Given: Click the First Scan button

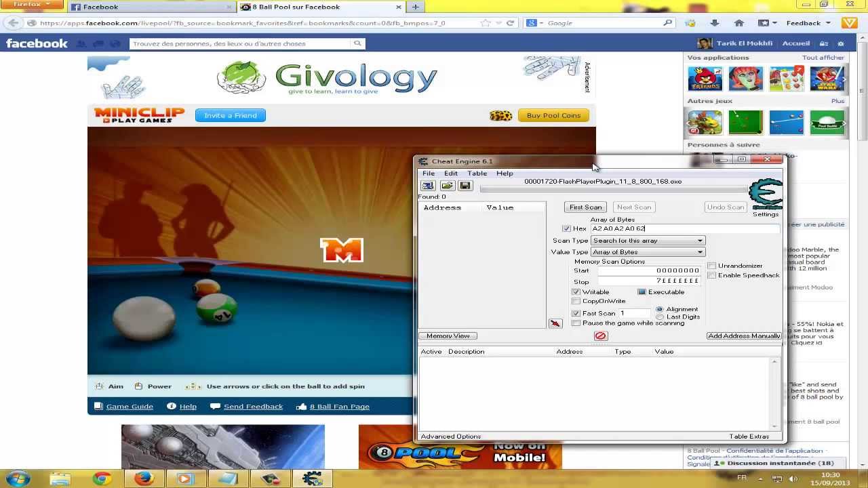Looking at the screenshot, I should (585, 207).
